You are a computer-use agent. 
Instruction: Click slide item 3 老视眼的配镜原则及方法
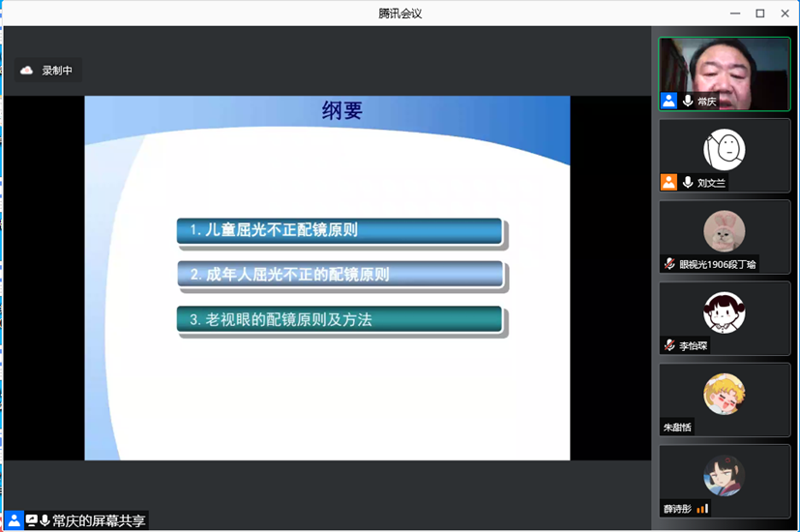(339, 319)
